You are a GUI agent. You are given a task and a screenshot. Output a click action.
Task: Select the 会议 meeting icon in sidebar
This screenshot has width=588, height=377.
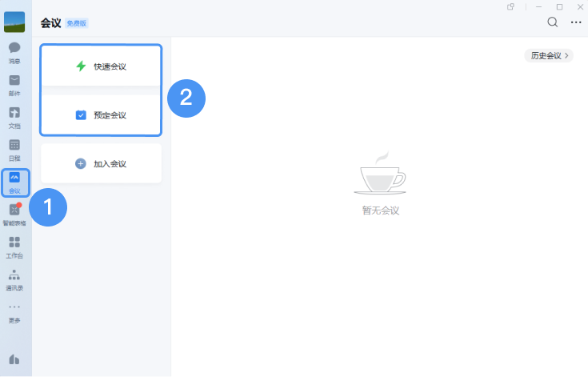14,182
